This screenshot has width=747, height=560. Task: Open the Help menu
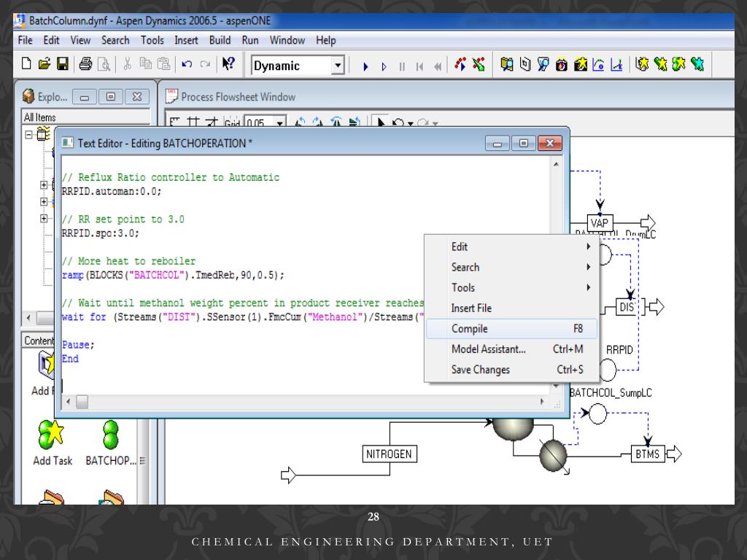[326, 41]
